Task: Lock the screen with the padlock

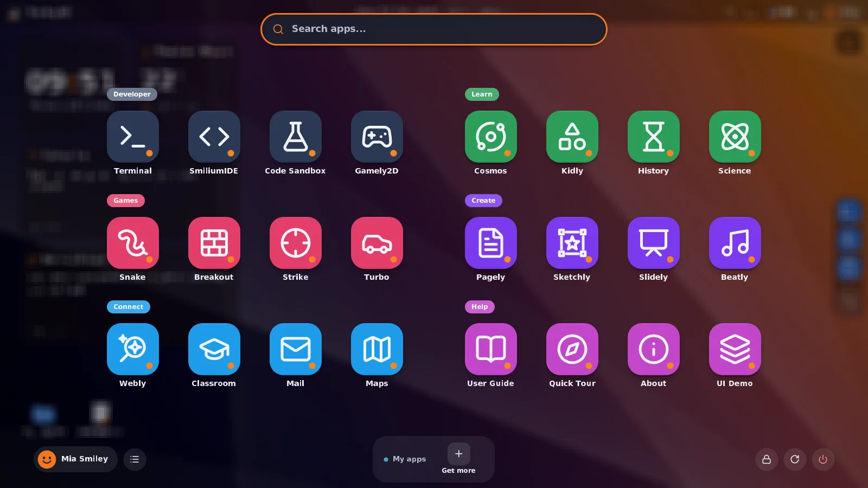Action: tap(767, 460)
